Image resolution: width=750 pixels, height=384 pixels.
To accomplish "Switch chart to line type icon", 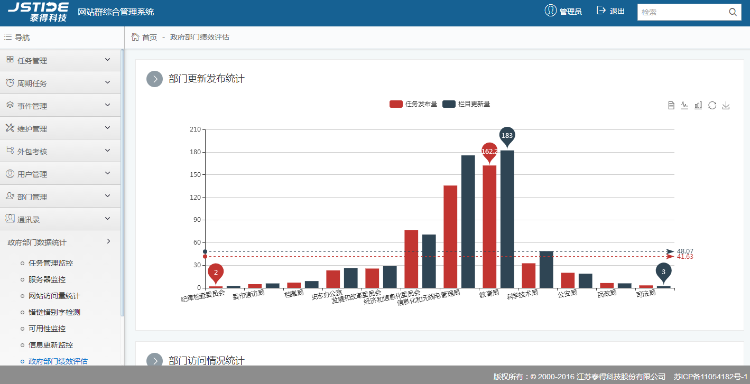I will click(x=684, y=105).
